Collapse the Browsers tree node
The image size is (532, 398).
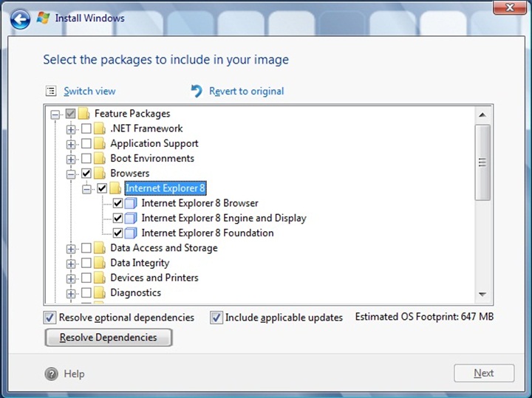(x=71, y=174)
